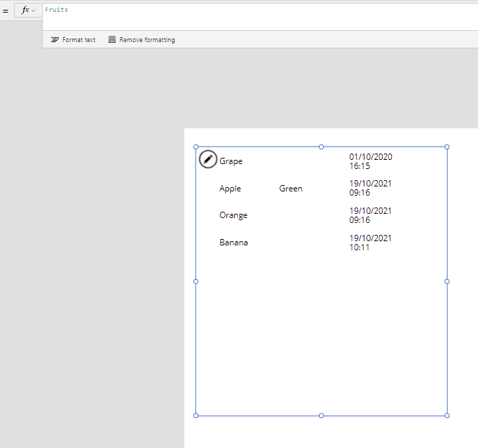Click the Remove formatting button

pos(142,40)
